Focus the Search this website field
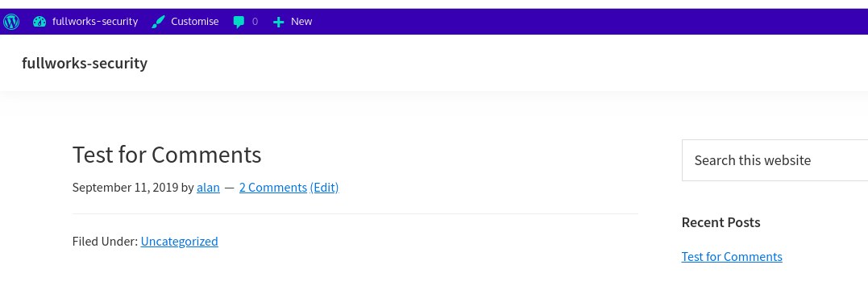 (775, 160)
